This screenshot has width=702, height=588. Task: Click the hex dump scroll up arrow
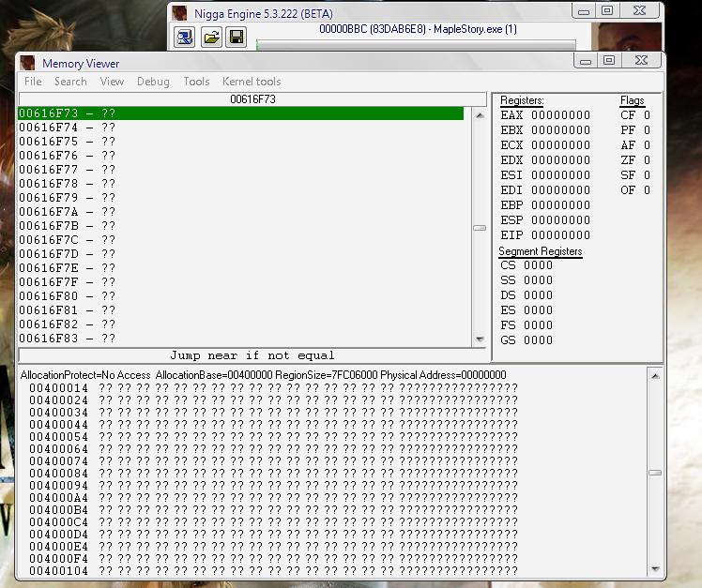(655, 376)
